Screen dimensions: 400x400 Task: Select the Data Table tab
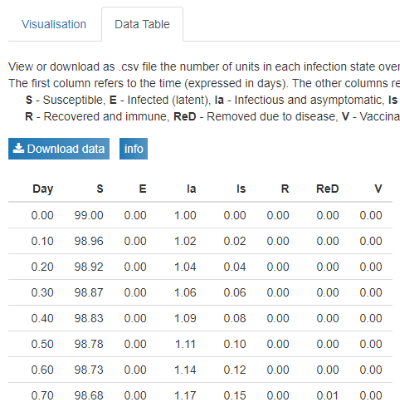[x=142, y=24]
